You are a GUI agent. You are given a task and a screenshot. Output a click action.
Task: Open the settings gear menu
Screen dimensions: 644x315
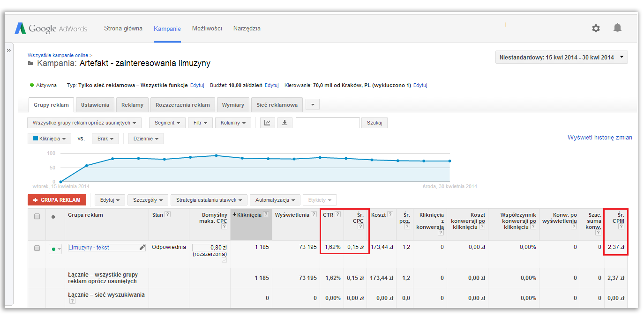(x=596, y=28)
